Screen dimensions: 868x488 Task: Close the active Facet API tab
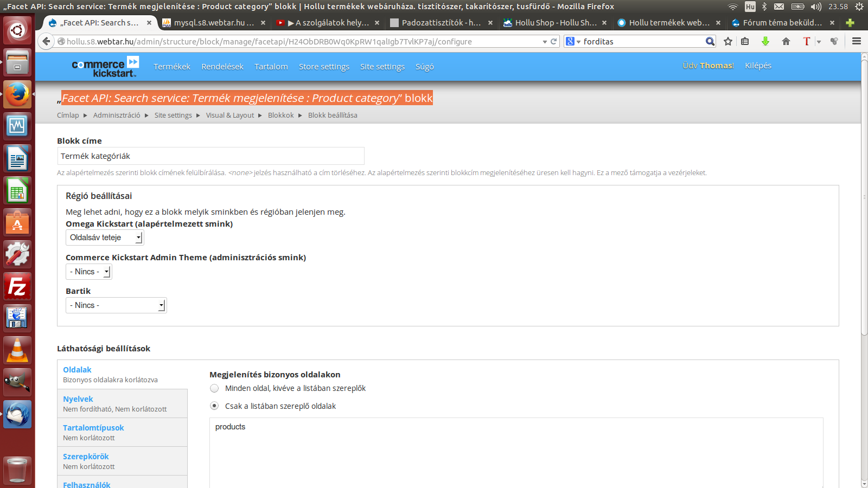click(149, 23)
